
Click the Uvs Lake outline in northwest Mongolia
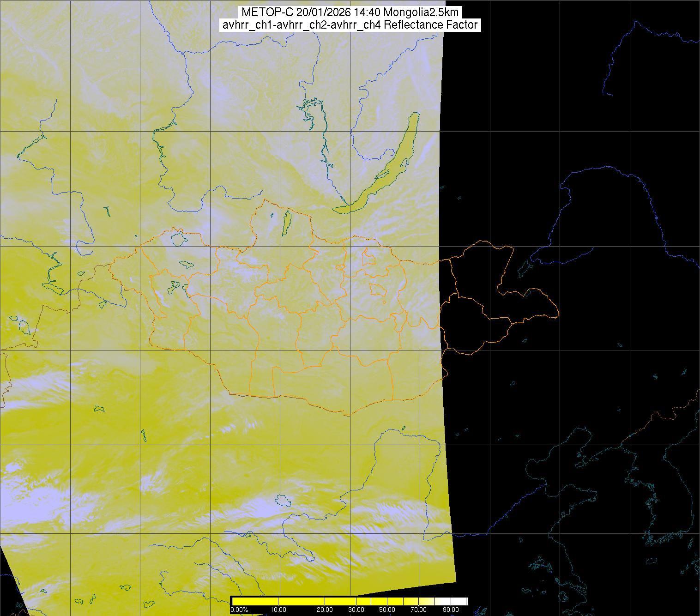pos(178,239)
